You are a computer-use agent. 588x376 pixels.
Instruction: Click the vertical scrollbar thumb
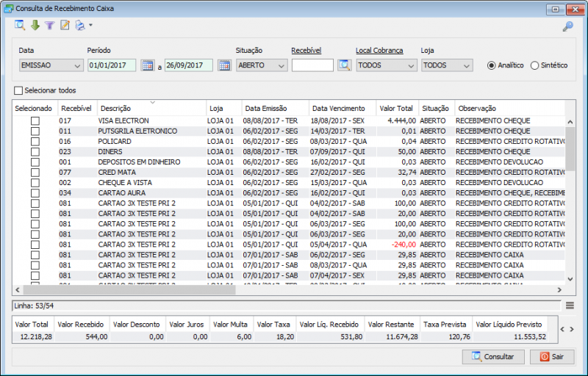point(570,149)
